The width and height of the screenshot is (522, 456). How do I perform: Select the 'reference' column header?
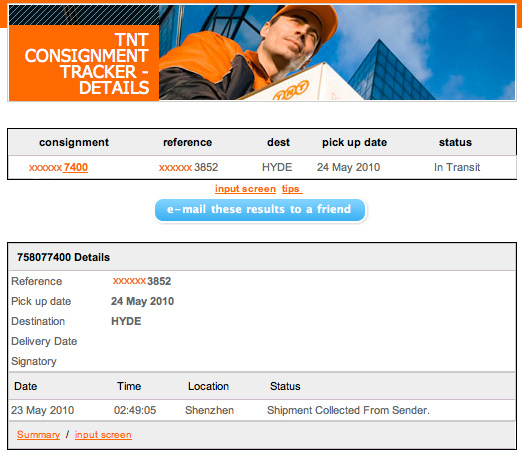(x=187, y=142)
